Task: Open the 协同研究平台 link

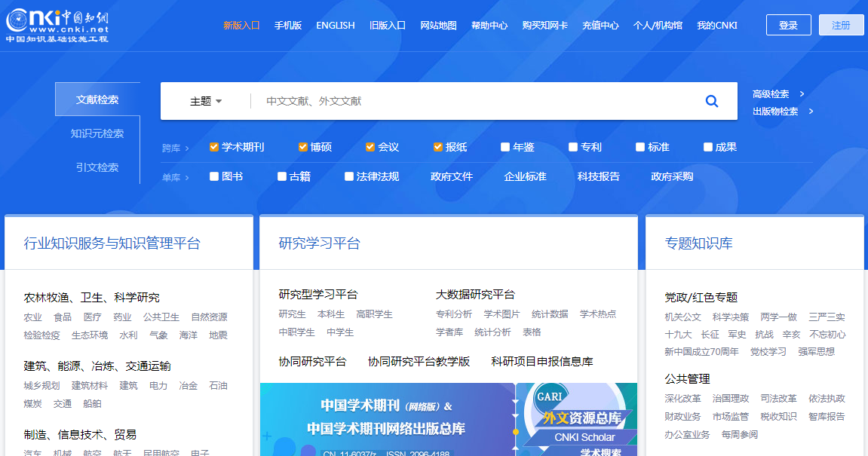Action: tap(313, 361)
